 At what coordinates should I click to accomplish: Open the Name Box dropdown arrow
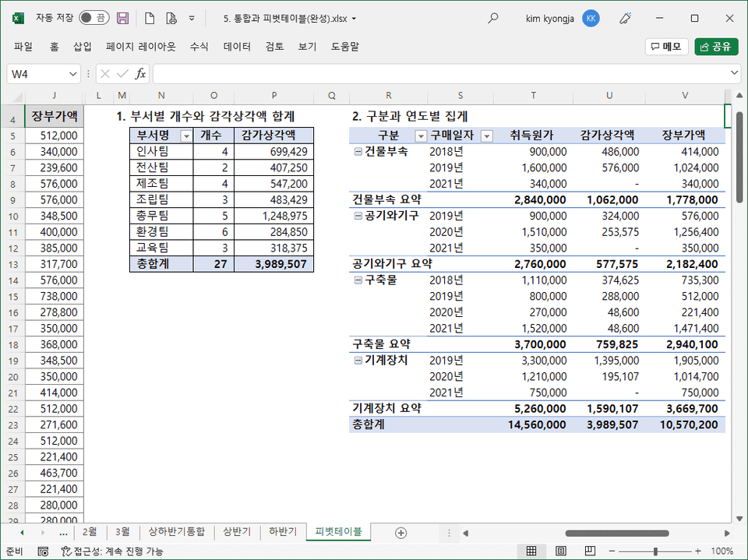coord(72,74)
